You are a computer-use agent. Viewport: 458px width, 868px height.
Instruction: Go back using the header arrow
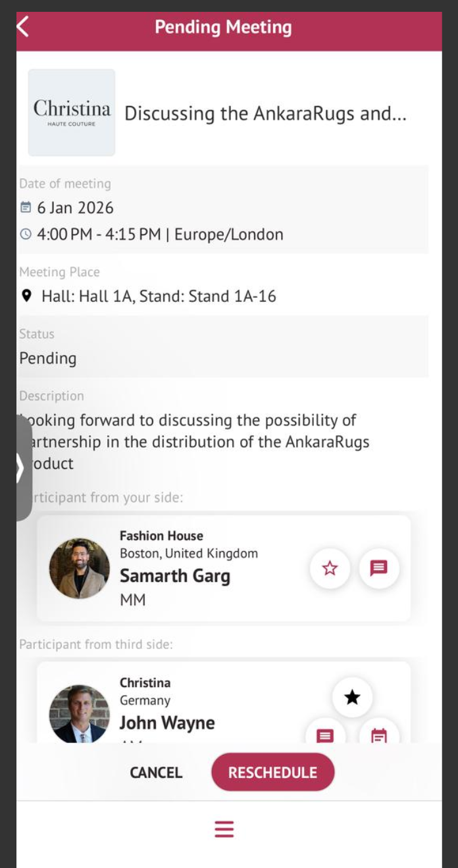(24, 27)
